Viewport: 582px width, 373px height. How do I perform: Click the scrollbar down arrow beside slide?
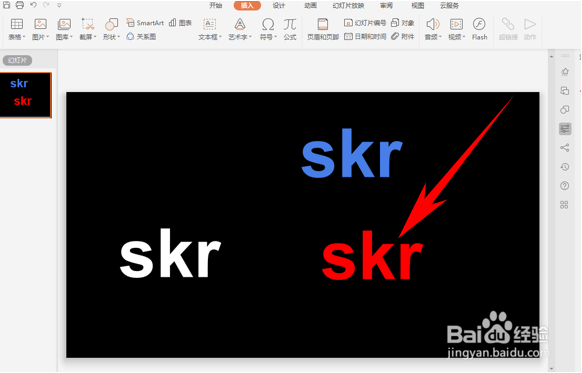[551, 368]
